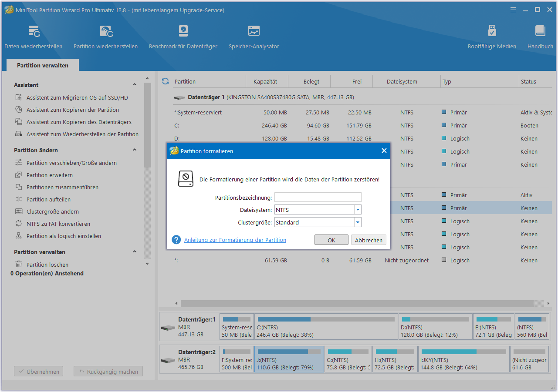Sort by Dateisystem column header
The image size is (558, 392).
coord(402,81)
